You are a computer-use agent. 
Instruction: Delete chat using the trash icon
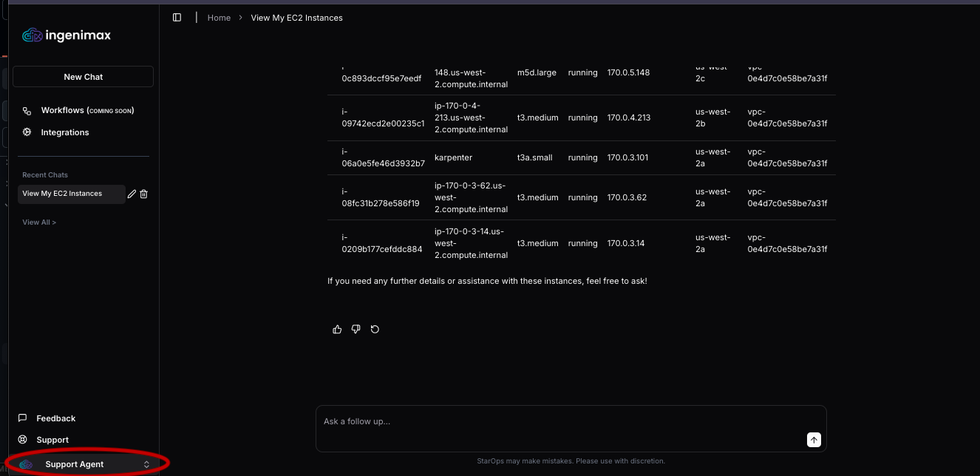coord(144,194)
